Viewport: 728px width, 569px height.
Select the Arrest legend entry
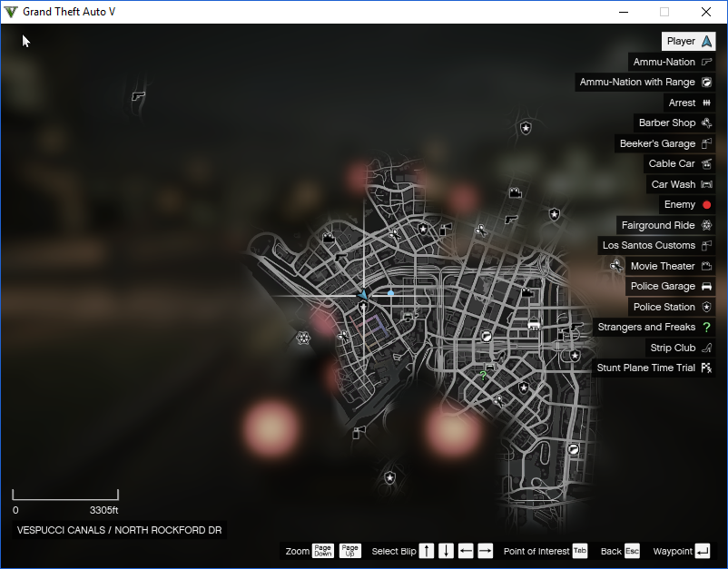coord(689,103)
